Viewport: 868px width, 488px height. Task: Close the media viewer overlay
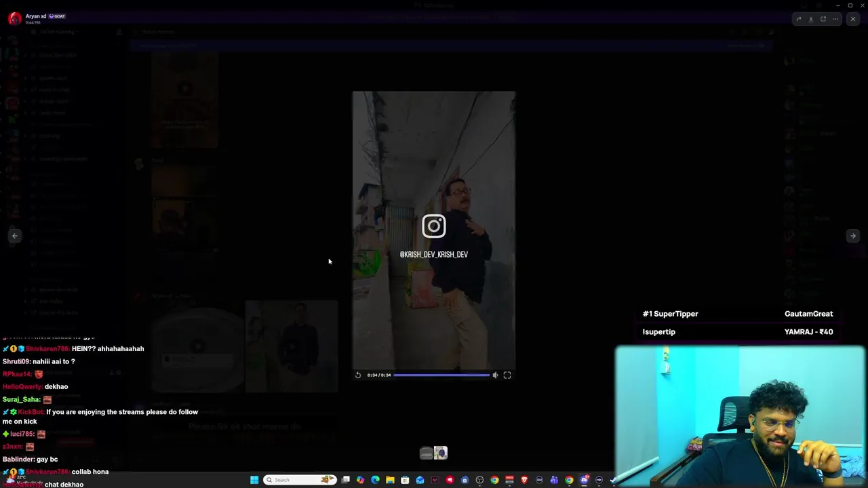click(853, 19)
